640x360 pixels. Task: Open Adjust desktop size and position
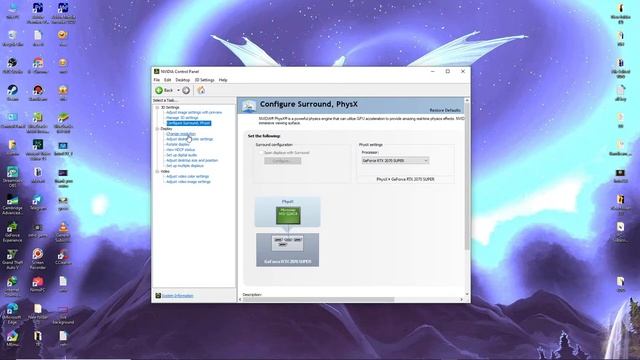192,160
